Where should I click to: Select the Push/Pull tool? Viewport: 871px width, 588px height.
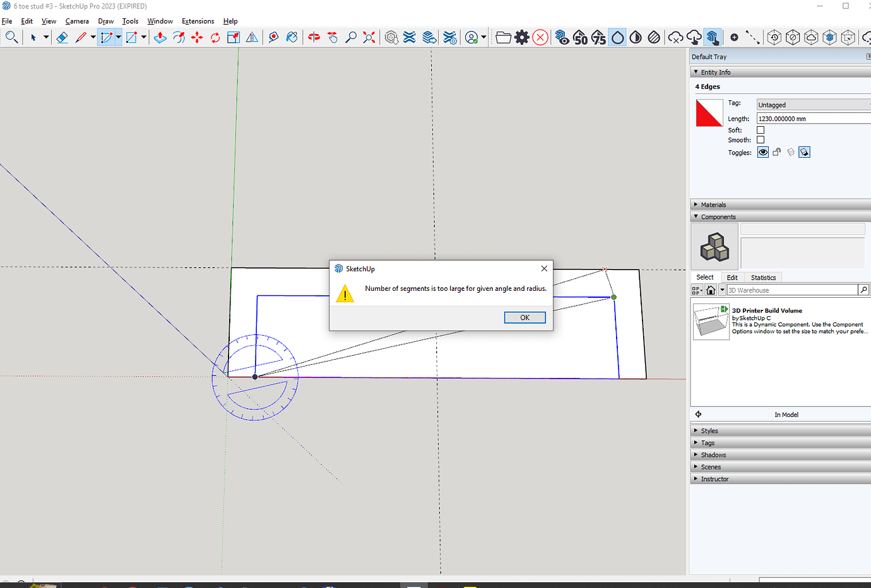(x=160, y=37)
